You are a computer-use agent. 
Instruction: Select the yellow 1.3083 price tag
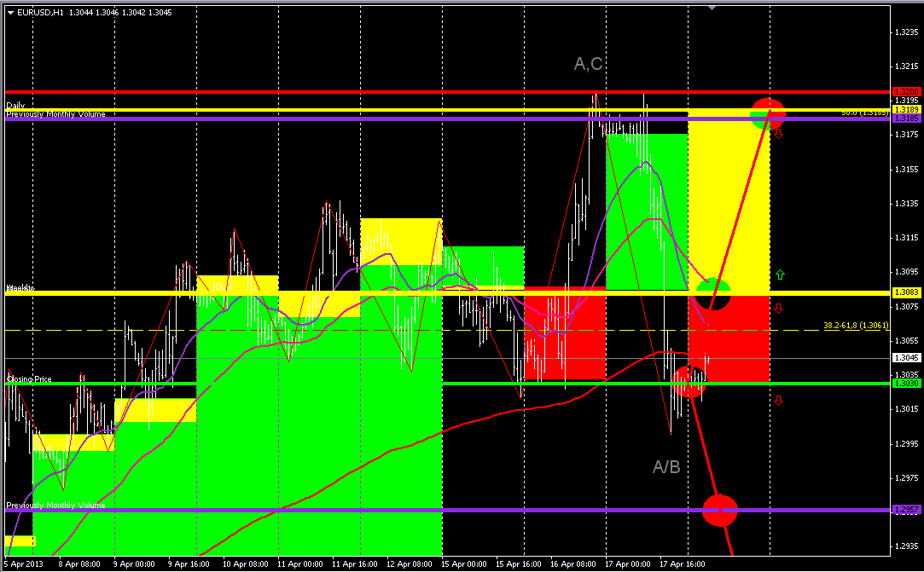(x=905, y=292)
